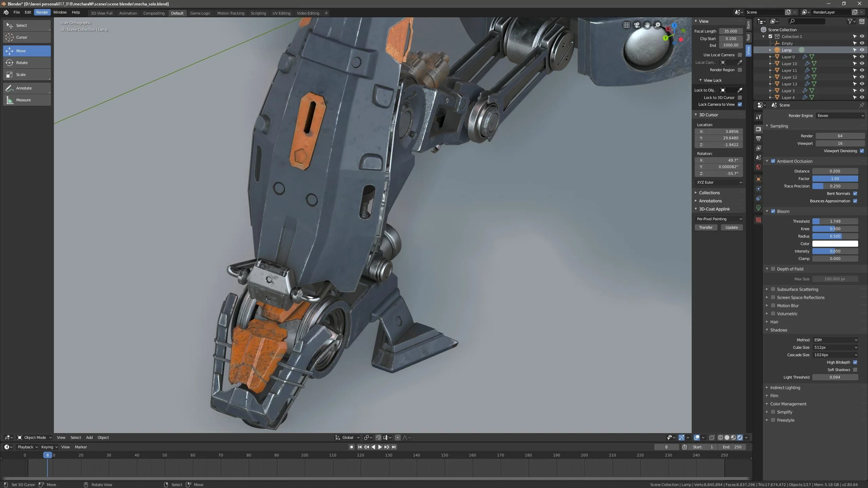Enable Soft Shadows checkbox
This screenshot has height=488, width=868.
855,370
